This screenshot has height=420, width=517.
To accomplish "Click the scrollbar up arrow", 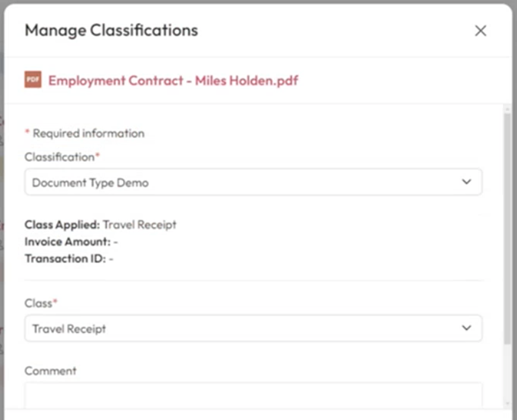I will 507,109.
